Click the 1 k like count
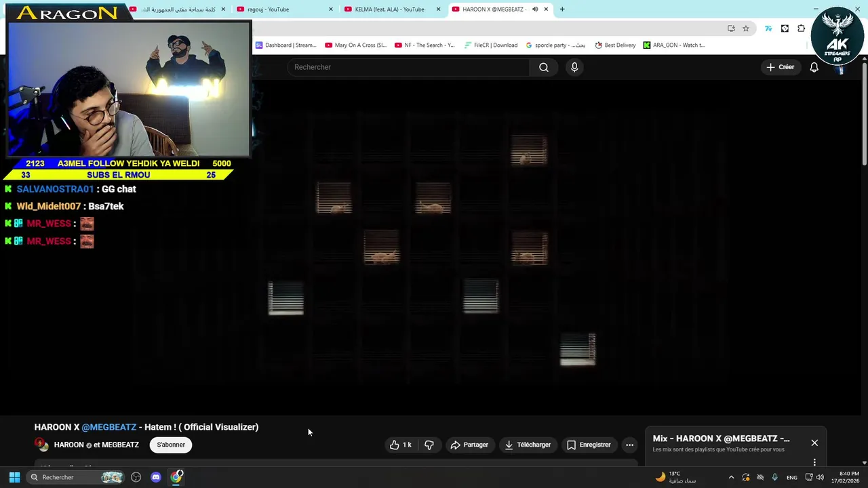 pyautogui.click(x=407, y=445)
